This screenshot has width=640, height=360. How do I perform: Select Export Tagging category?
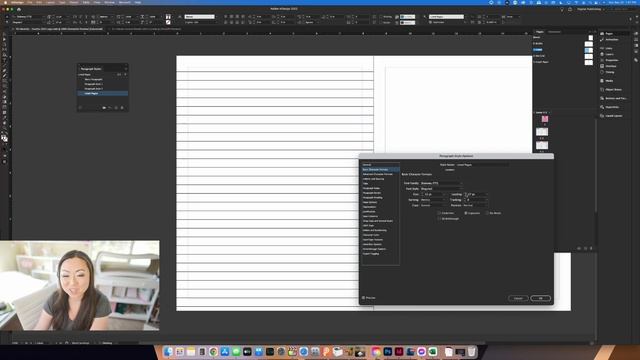[371, 254]
